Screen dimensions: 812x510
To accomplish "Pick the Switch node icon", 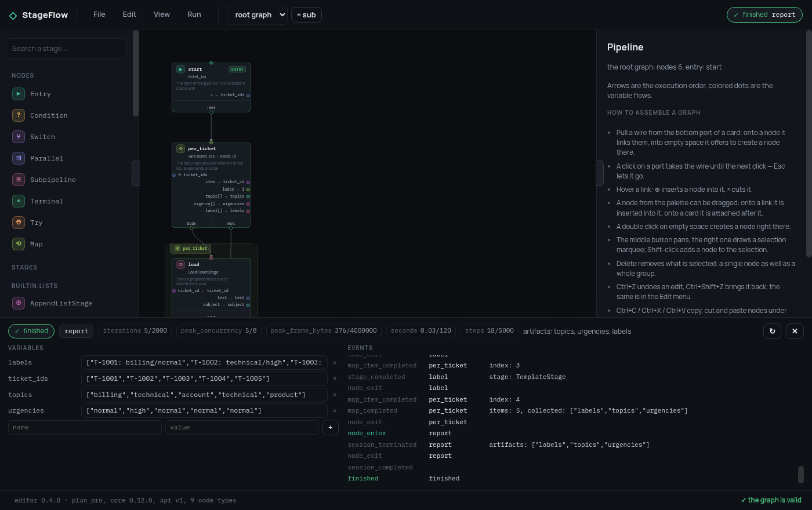I will coord(19,137).
